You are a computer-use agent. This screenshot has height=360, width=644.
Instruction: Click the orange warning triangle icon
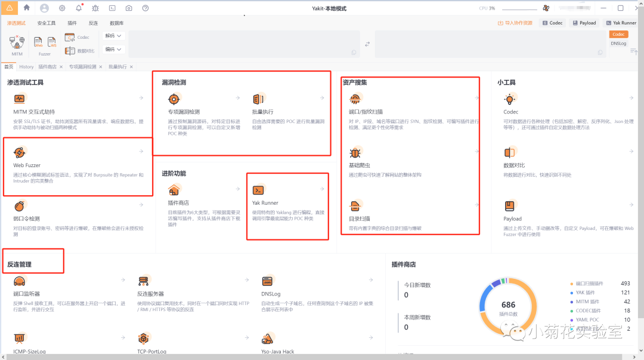tap(10, 8)
